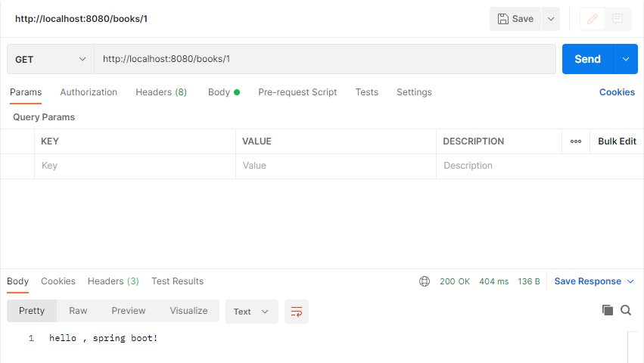Expand the Save options dropdown arrow
644x363 pixels.
[x=551, y=19]
